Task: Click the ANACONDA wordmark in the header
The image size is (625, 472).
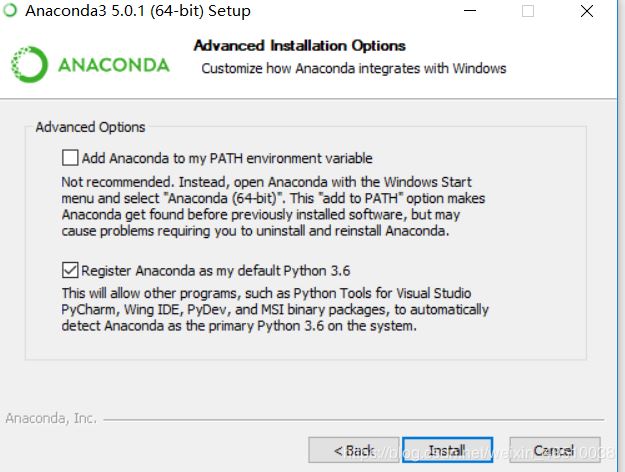Action: click(113, 66)
